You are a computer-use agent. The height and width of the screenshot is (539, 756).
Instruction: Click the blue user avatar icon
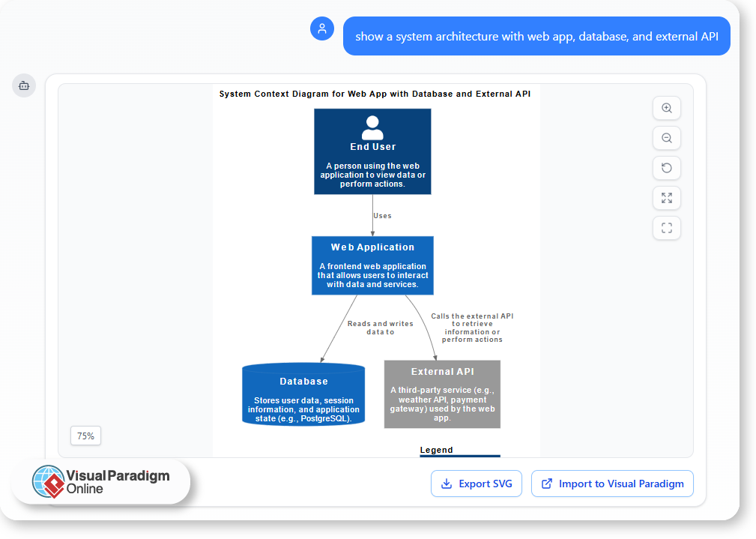(321, 28)
